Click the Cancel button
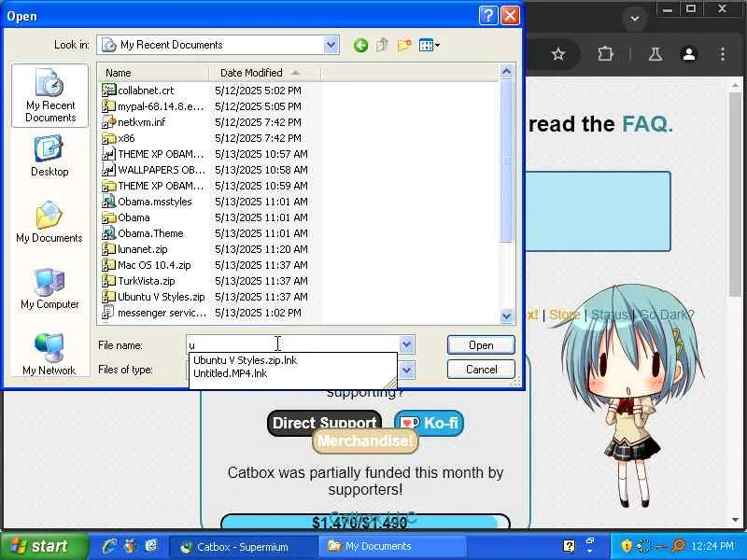747x560 pixels. click(481, 370)
